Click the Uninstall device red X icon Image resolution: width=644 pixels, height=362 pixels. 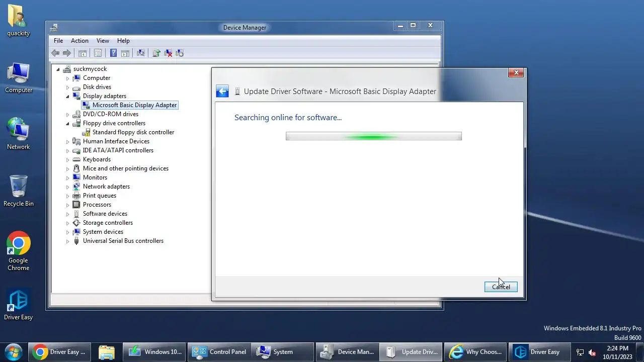point(168,53)
